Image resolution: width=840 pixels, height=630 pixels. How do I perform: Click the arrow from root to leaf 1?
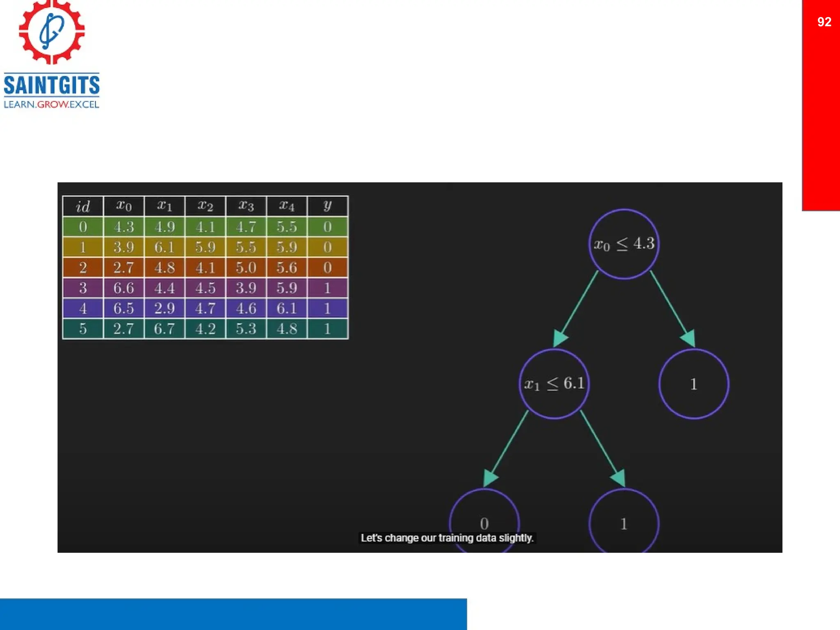coord(670,304)
